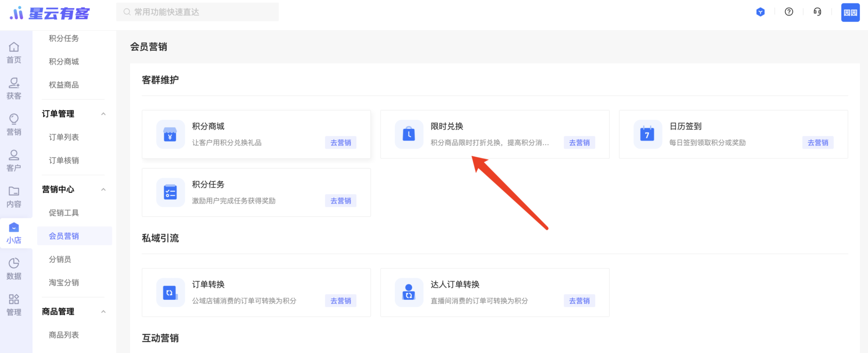This screenshot has width=868, height=353.
Task: Focus the 常用功能快速直达 search field
Action: coord(197,12)
